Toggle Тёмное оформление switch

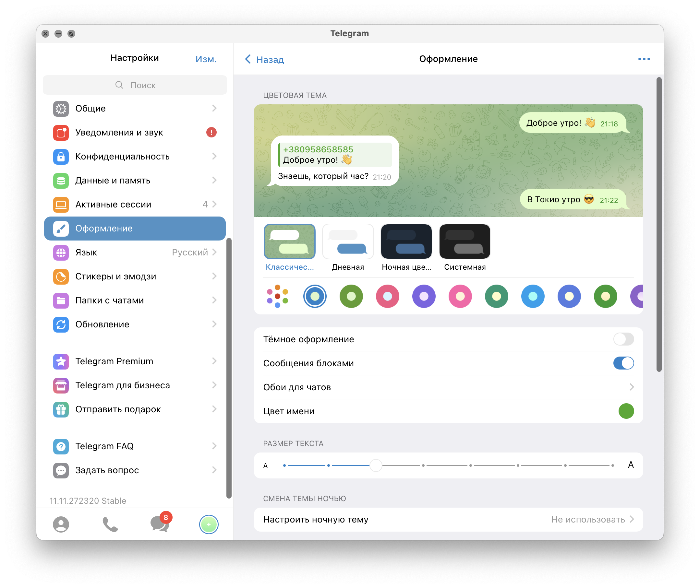(x=623, y=339)
